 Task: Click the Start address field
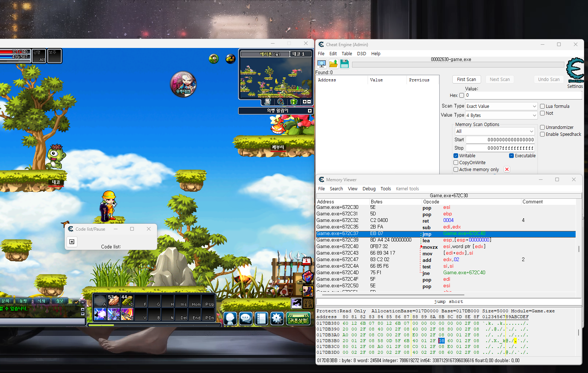(x=500, y=140)
